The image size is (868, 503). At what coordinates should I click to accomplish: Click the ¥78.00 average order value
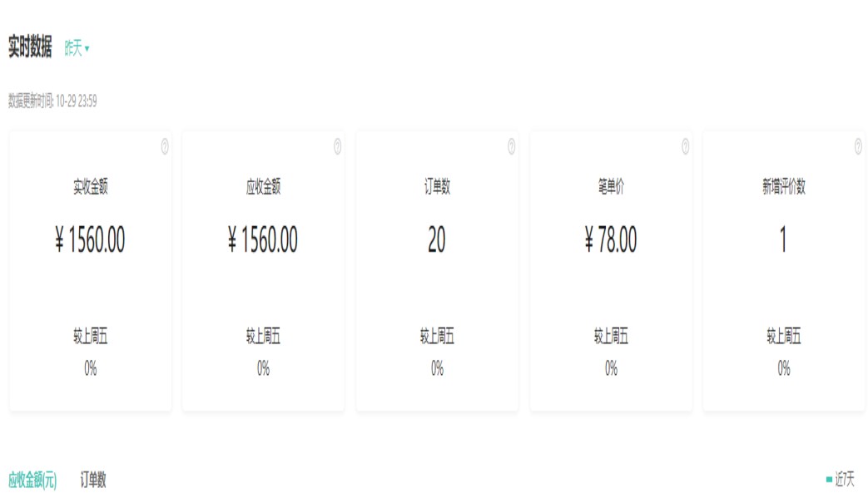click(611, 240)
